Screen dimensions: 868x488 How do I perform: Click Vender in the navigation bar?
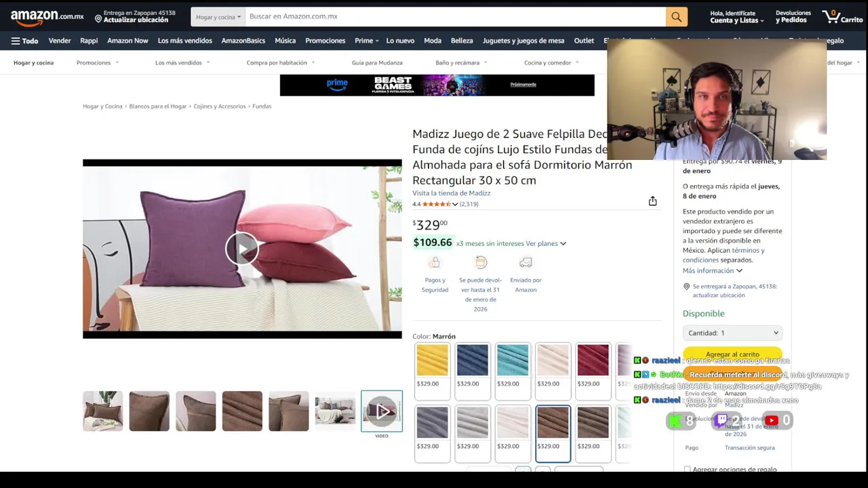[60, 41]
